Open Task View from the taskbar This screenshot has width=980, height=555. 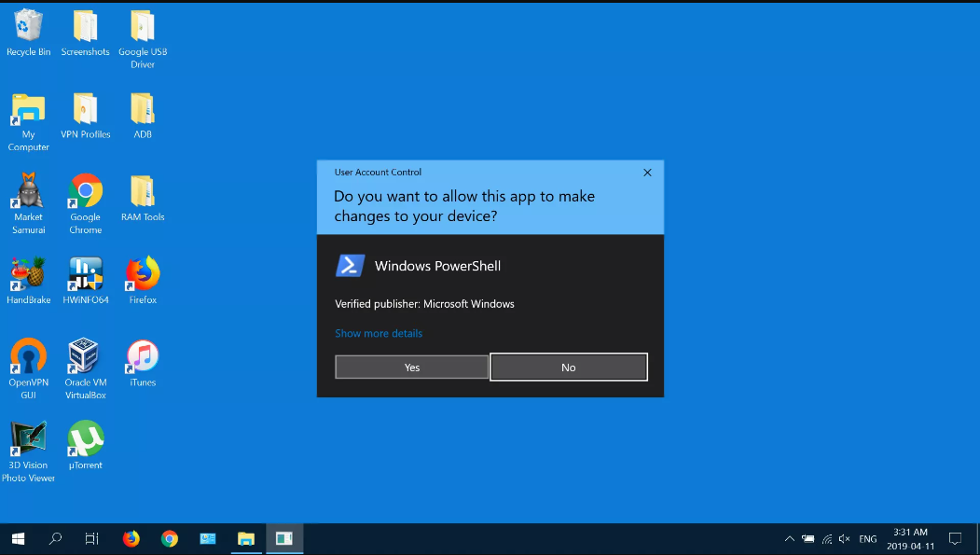click(92, 539)
